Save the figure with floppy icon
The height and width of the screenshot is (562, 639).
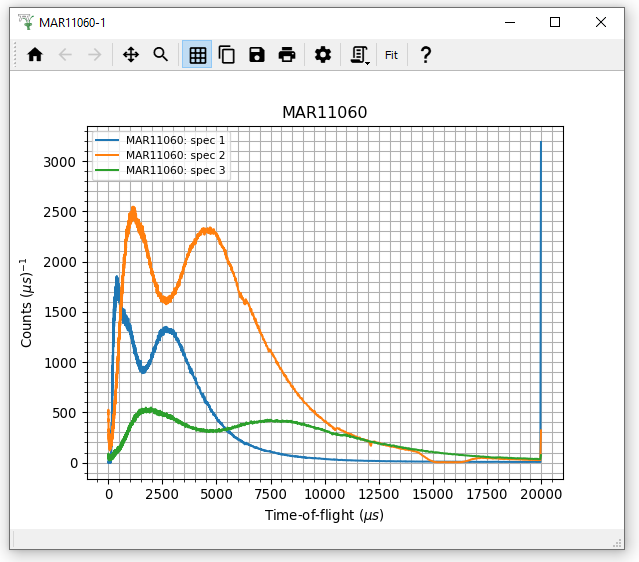coord(257,55)
